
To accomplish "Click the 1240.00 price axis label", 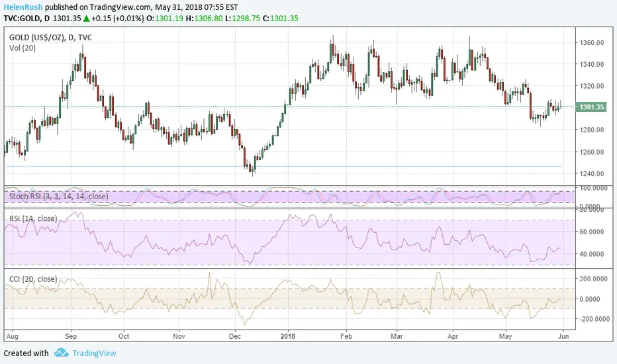I will coord(592,173).
